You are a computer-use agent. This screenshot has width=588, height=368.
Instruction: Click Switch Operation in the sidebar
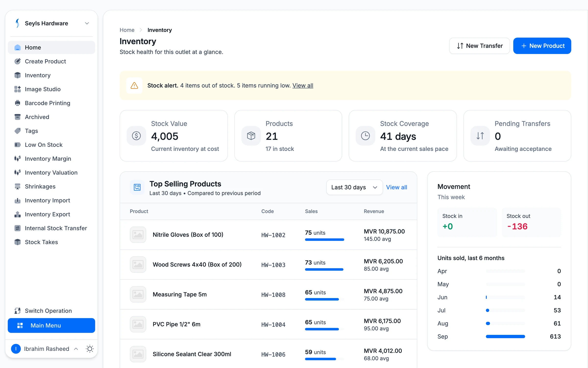click(x=51, y=311)
